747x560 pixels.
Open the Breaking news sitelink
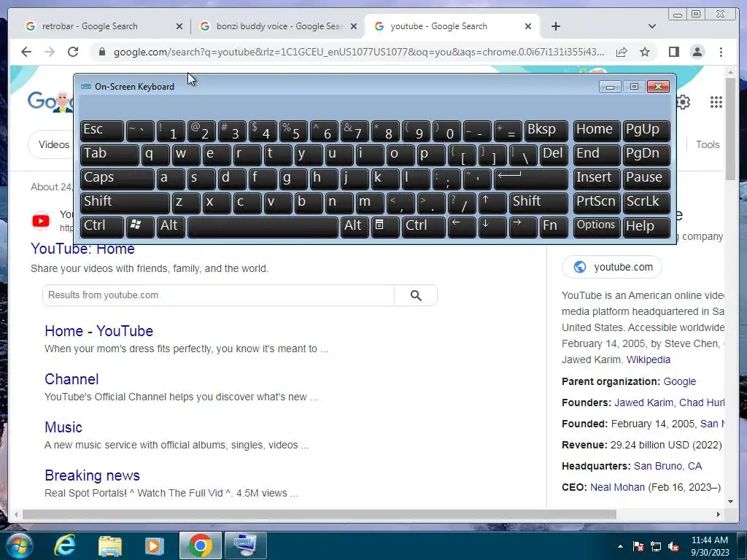point(92,475)
